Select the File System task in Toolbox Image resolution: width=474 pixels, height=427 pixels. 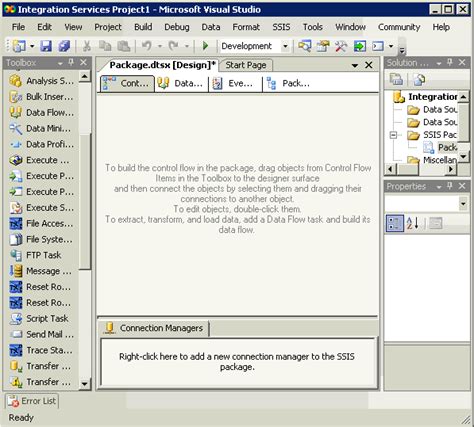click(x=41, y=239)
